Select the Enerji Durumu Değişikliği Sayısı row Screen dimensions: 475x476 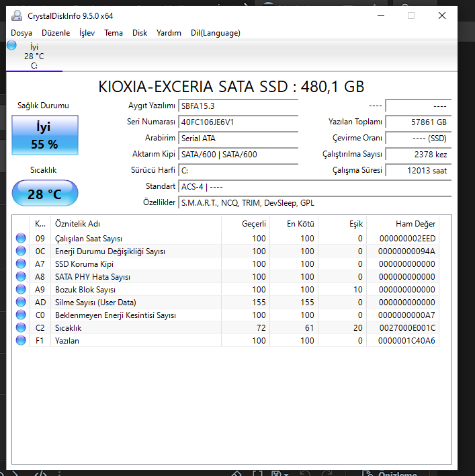[x=226, y=251]
